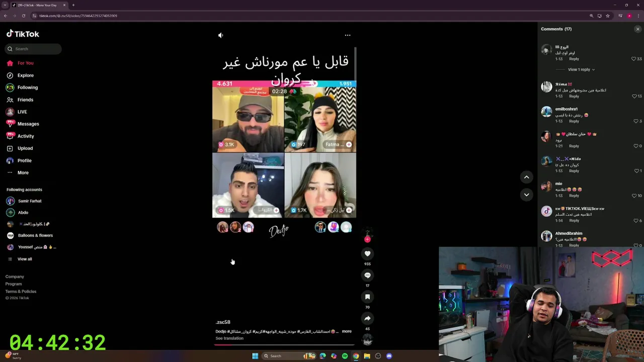Open Discord from the taskbar
This screenshot has height=362, width=644.
(x=389, y=356)
